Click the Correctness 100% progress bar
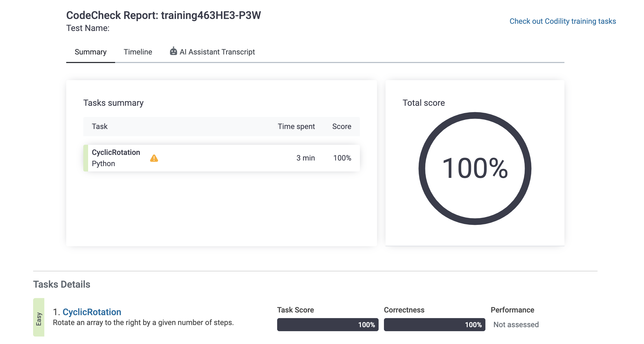This screenshot has width=644, height=344. pos(434,325)
